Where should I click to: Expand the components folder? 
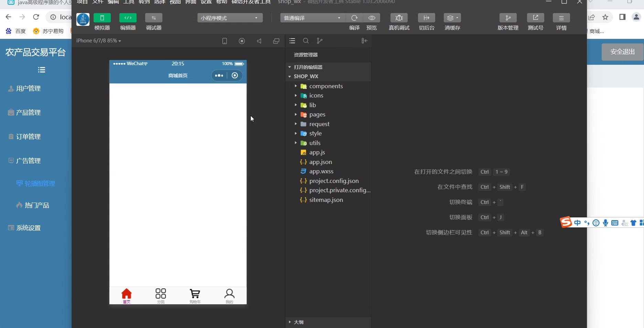pos(328,86)
